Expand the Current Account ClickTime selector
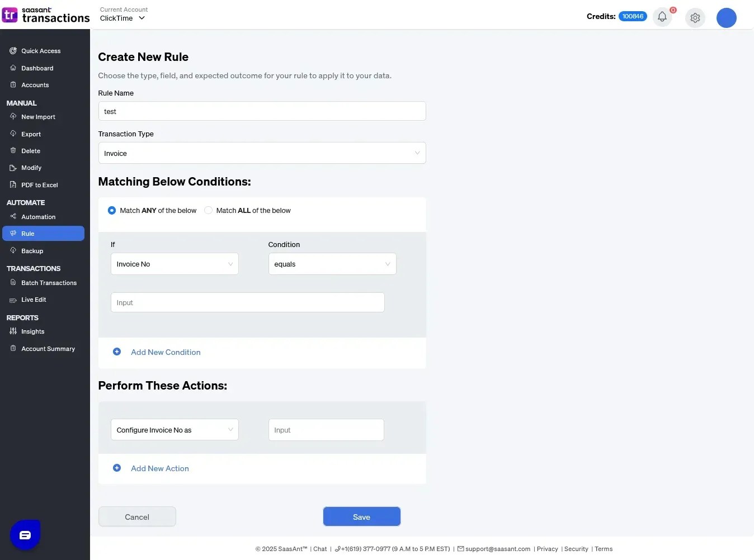This screenshot has height=560, width=754. click(x=122, y=18)
